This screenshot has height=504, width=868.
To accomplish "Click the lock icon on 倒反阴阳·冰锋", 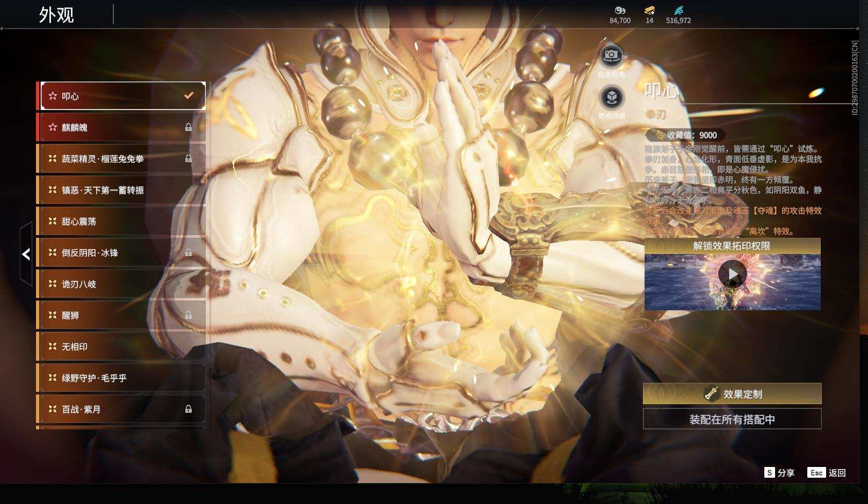I will [x=189, y=252].
